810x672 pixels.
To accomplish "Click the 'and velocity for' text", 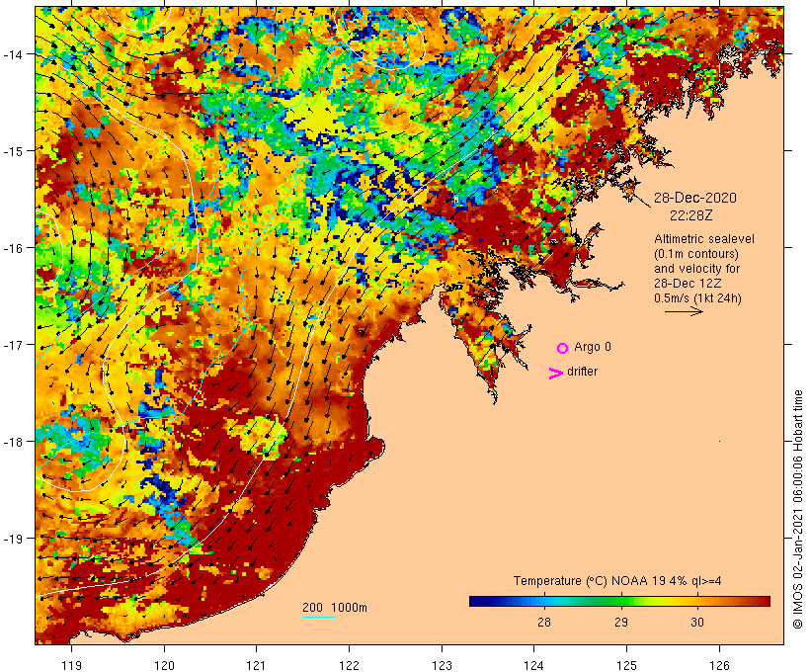I will pyautogui.click(x=696, y=269).
